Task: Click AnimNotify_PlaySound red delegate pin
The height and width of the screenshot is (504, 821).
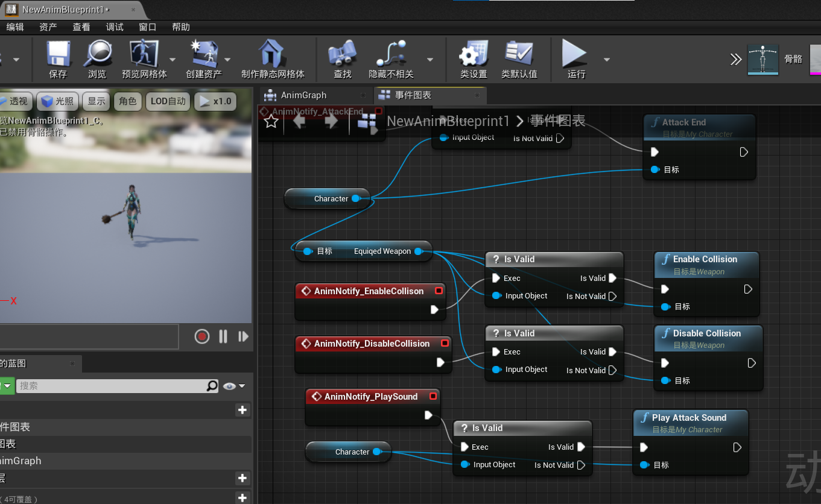Action: coord(433,397)
